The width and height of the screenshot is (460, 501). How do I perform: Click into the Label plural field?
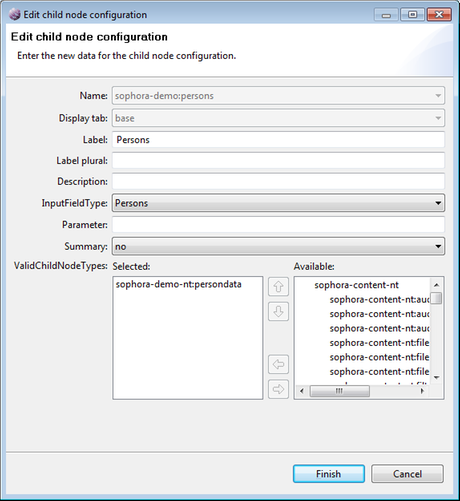pos(278,161)
